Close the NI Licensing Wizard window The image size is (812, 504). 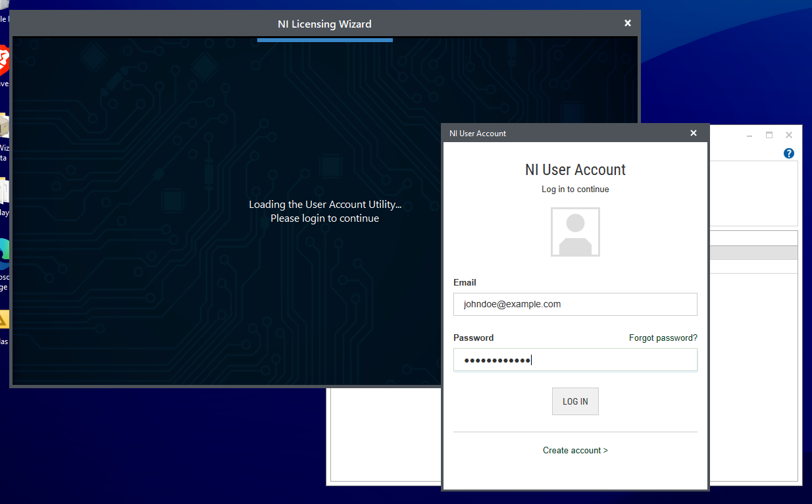click(628, 23)
